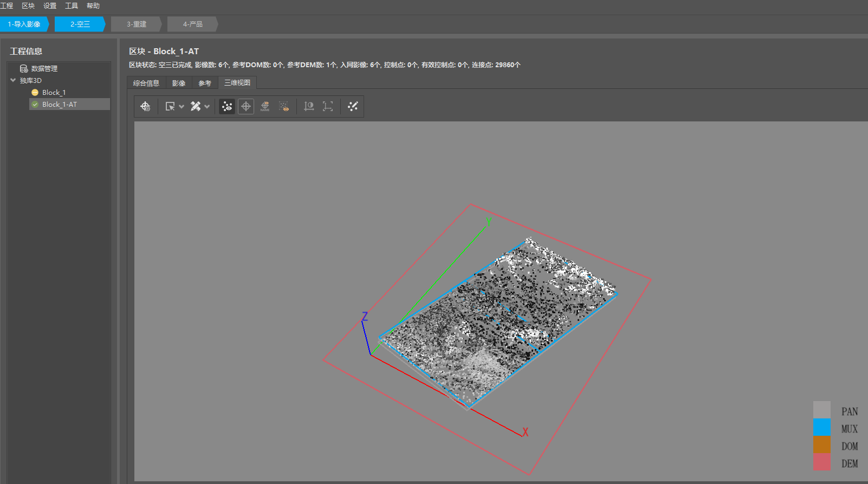Toggle tie point visibility eye icon
Screen dimensions: 868x484
tap(227, 107)
